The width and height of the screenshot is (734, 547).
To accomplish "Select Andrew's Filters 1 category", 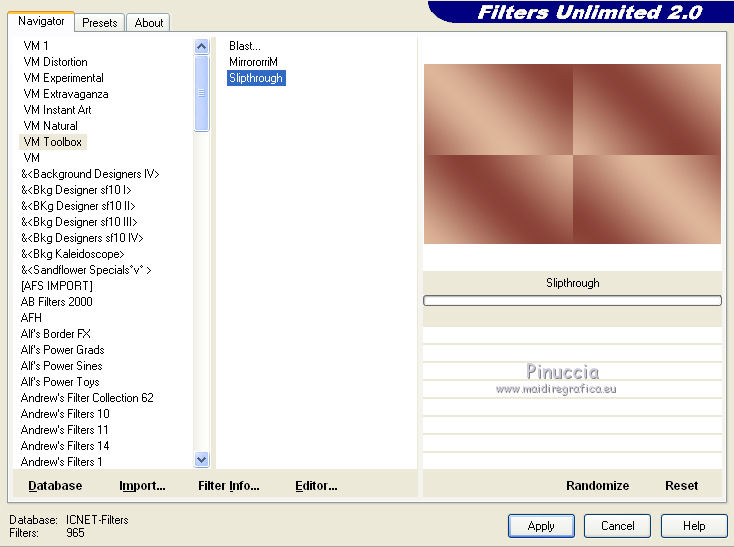I will coord(61,461).
